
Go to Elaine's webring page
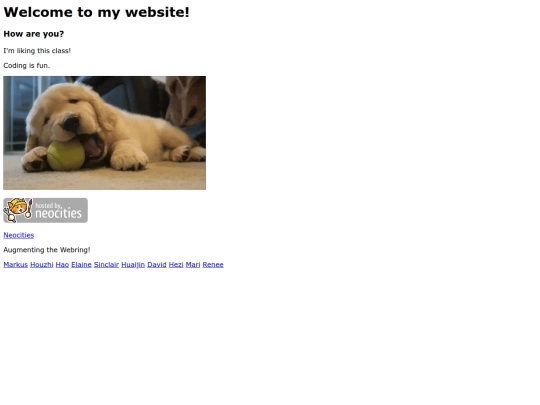click(81, 264)
